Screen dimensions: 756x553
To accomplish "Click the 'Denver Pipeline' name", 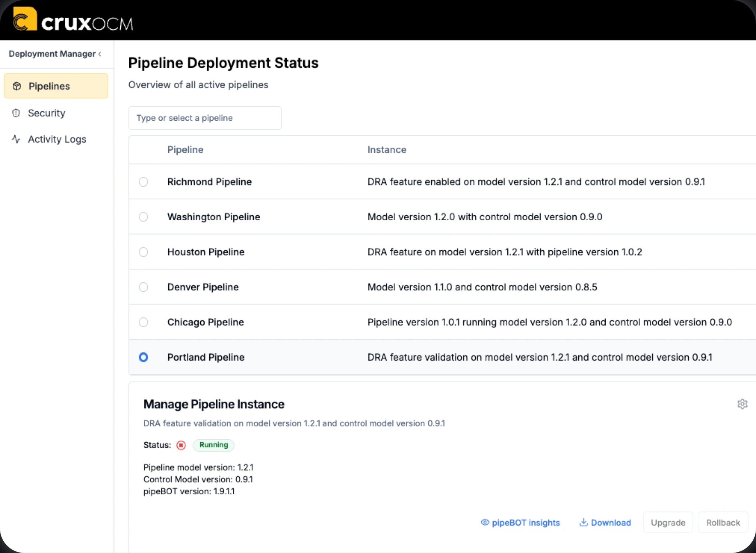I will [203, 287].
